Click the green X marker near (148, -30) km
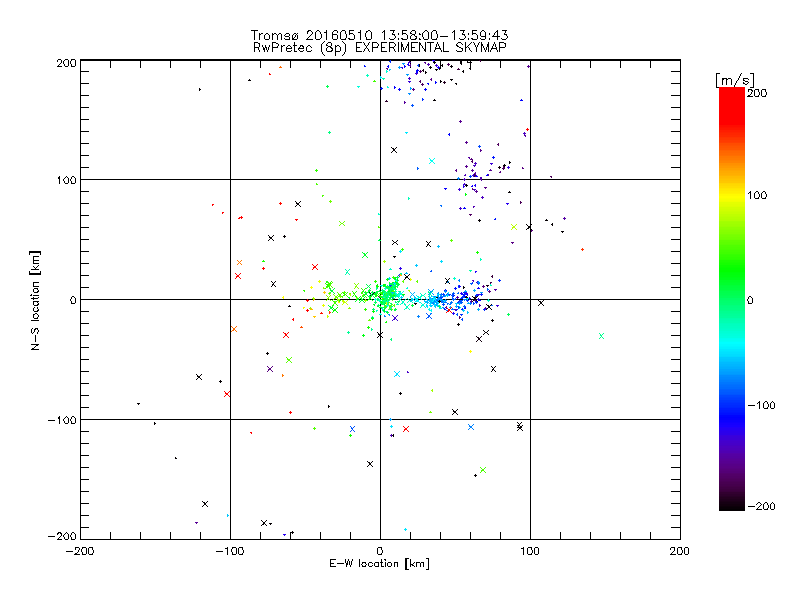The height and width of the screenshot is (600, 800). (x=601, y=336)
